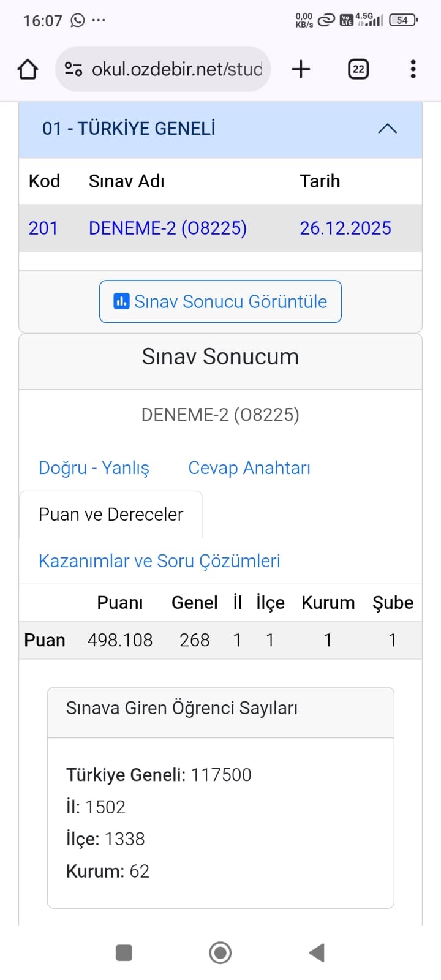This screenshot has width=441, height=980.
Task: Tap the WhatsApp notification icon in status bar
Action: [78, 20]
